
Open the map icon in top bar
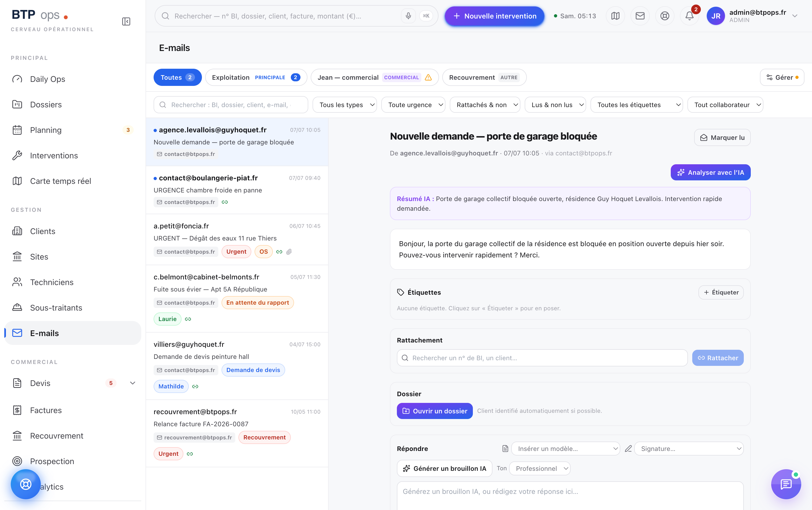[615, 16]
